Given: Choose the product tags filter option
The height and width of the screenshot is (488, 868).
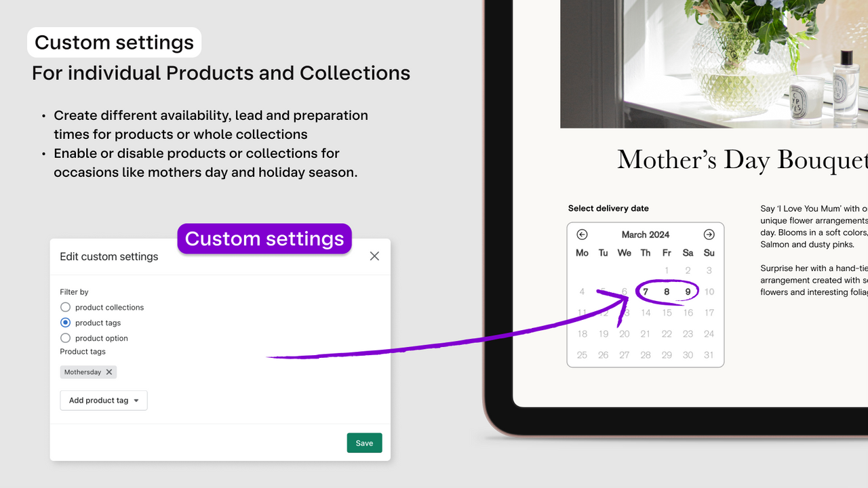Looking at the screenshot, I should coord(65,323).
